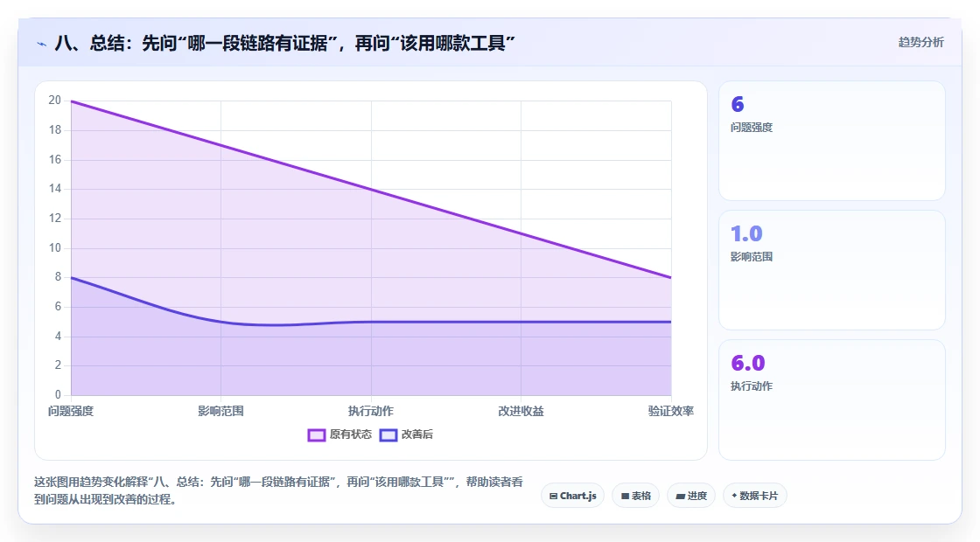Viewport: 980px width, 542px height.
Task: Select the 执行动作 card showing 6.0
Action: (x=832, y=400)
